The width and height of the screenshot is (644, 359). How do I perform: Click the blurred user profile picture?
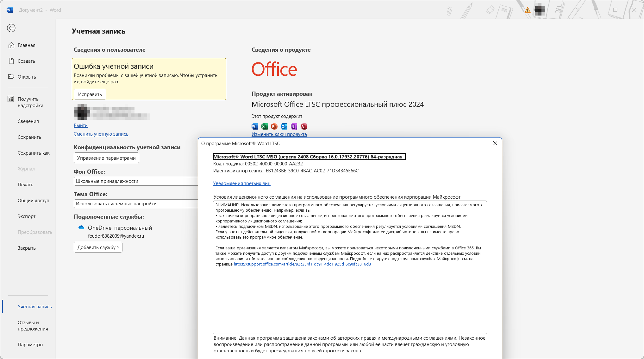click(82, 112)
